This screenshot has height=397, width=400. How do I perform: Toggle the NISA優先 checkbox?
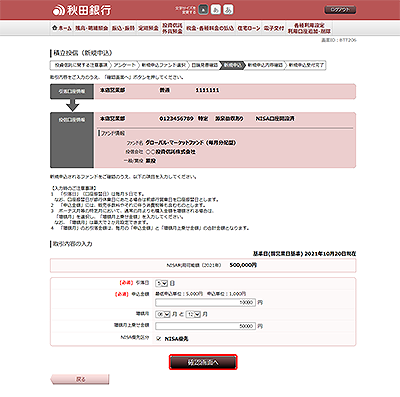159,338
